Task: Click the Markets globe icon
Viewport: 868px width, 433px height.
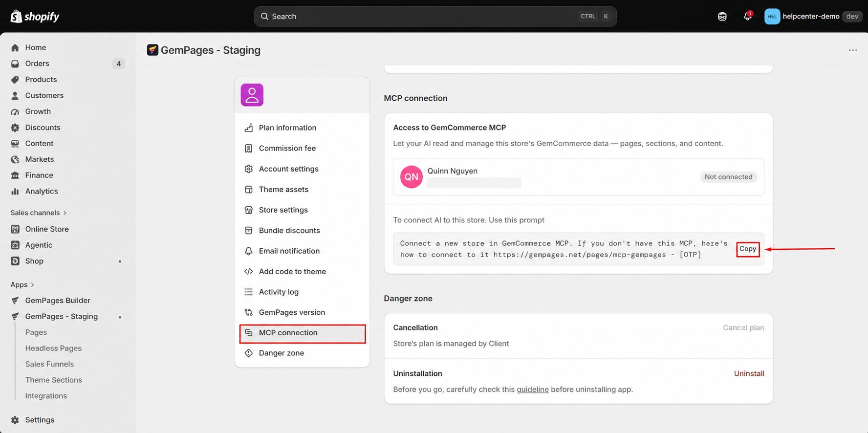Action: pyautogui.click(x=15, y=159)
